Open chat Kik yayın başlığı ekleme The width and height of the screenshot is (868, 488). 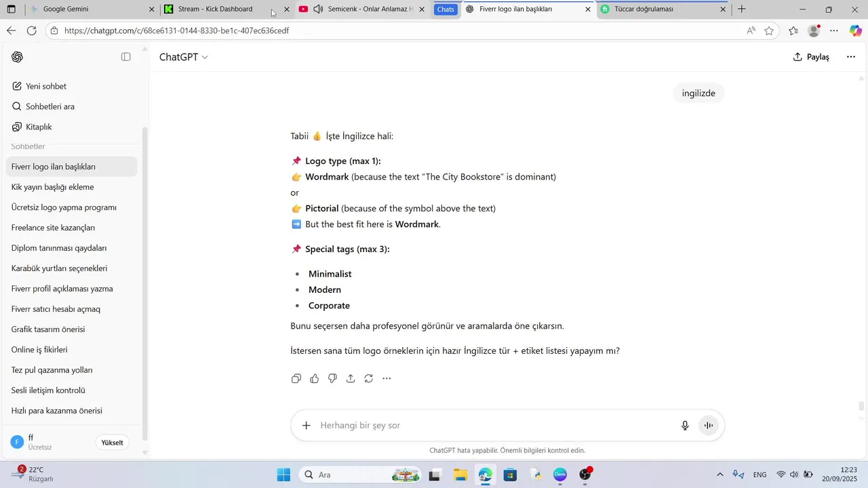[72, 187]
